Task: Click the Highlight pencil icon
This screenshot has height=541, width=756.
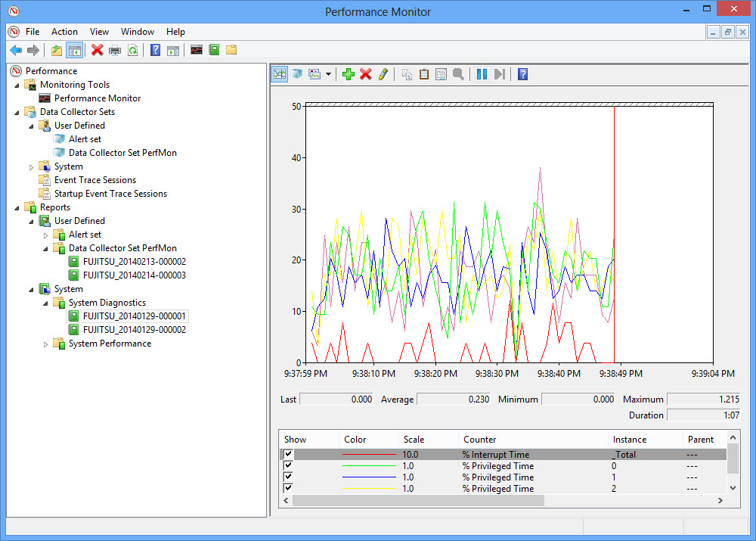Action: [x=383, y=74]
